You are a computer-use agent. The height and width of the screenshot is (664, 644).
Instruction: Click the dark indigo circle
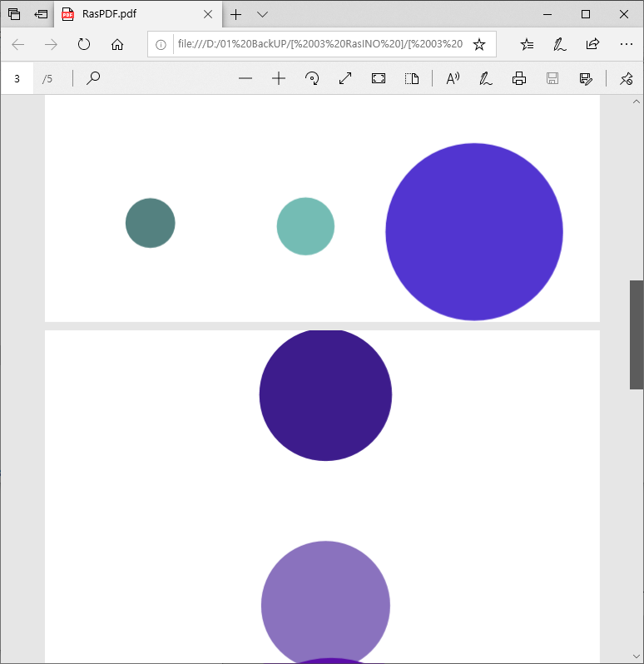pyautogui.click(x=325, y=394)
